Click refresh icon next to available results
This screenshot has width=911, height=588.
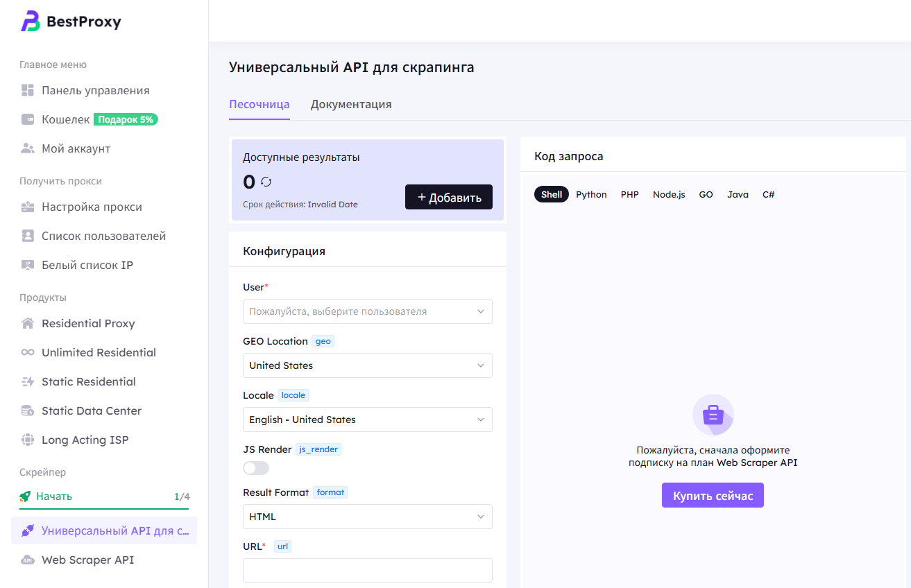pos(266,182)
